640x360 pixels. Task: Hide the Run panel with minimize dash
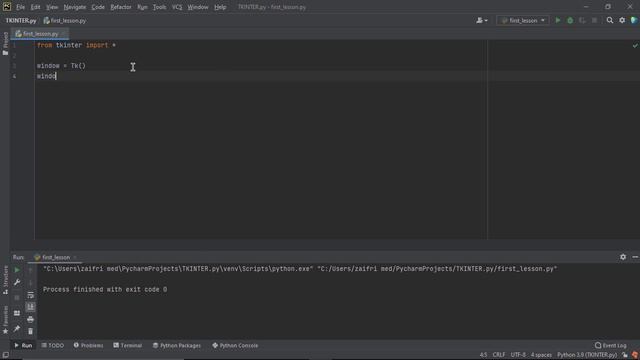[635, 257]
